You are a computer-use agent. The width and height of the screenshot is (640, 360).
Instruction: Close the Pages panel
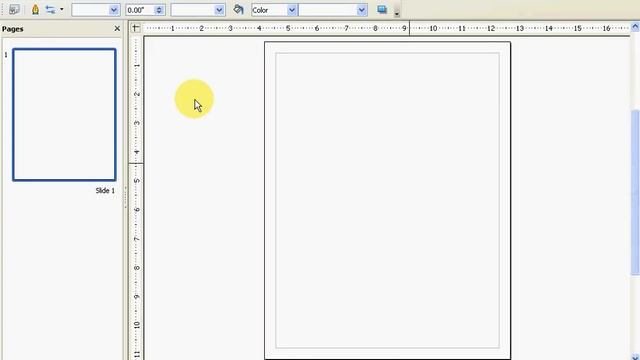pos(117,29)
